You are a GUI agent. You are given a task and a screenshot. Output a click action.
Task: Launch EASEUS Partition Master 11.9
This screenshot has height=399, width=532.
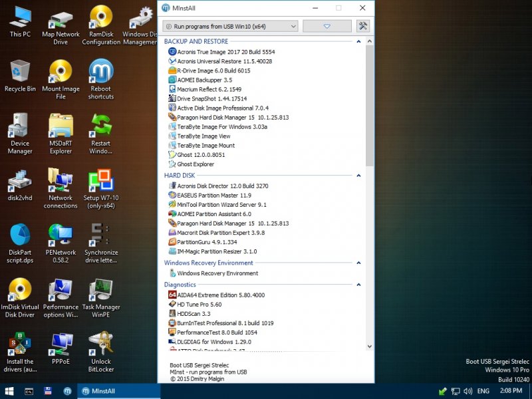coord(209,195)
